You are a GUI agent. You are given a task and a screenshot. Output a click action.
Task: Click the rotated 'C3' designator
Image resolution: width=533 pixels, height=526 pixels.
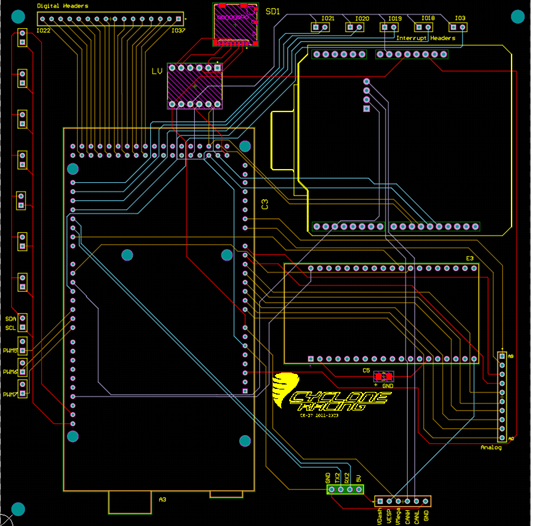coord(265,204)
